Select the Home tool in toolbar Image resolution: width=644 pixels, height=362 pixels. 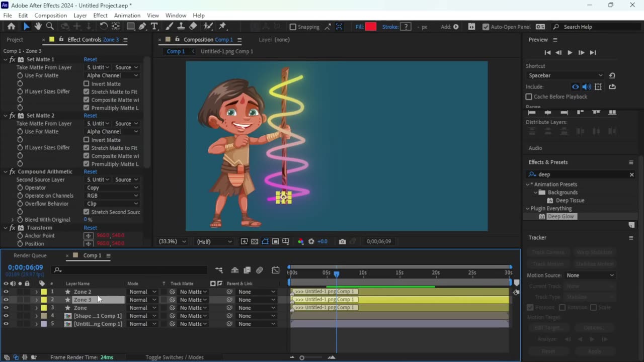tap(11, 27)
